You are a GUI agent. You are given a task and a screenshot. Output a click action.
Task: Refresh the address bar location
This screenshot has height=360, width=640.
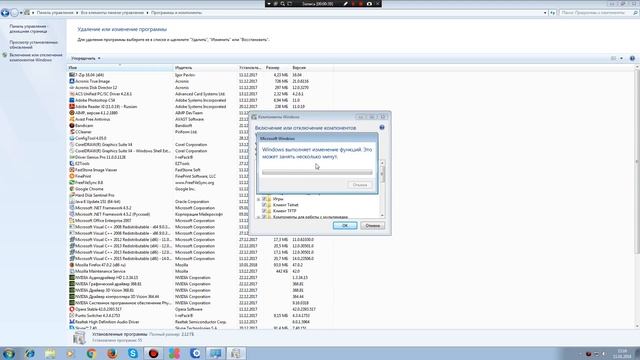point(553,13)
